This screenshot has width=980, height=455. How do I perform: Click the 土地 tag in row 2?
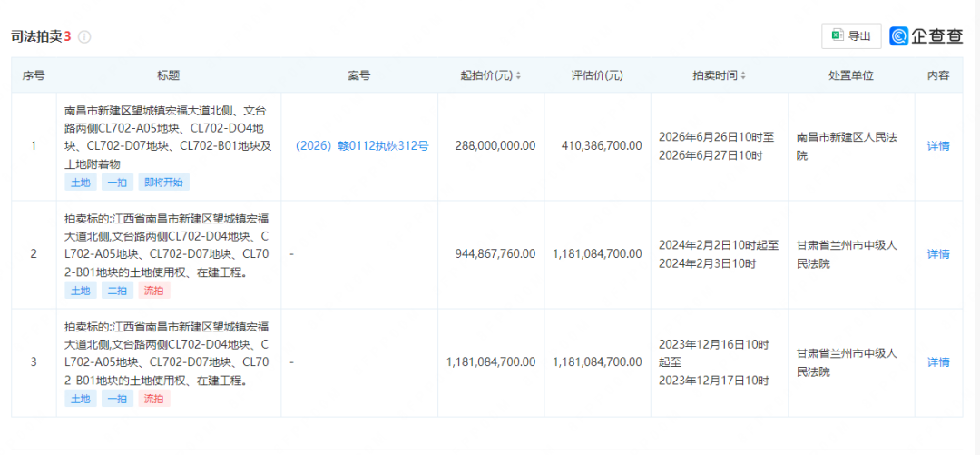pyautogui.click(x=81, y=291)
